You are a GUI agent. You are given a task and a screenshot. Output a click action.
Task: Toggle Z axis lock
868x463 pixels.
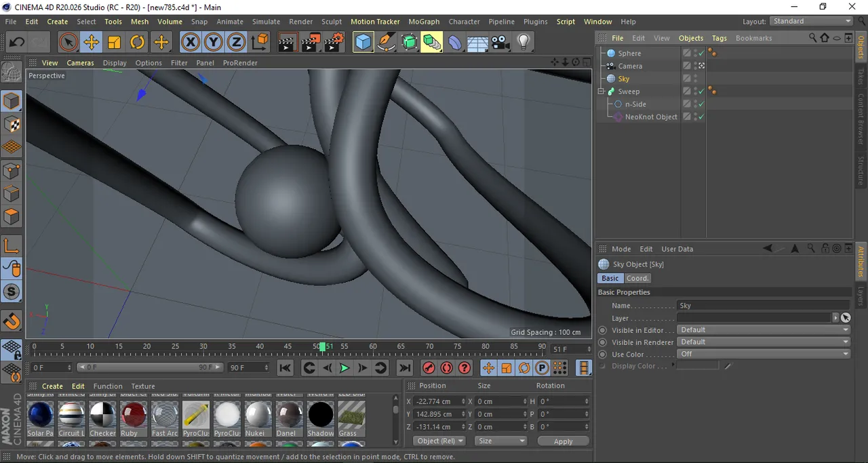236,43
